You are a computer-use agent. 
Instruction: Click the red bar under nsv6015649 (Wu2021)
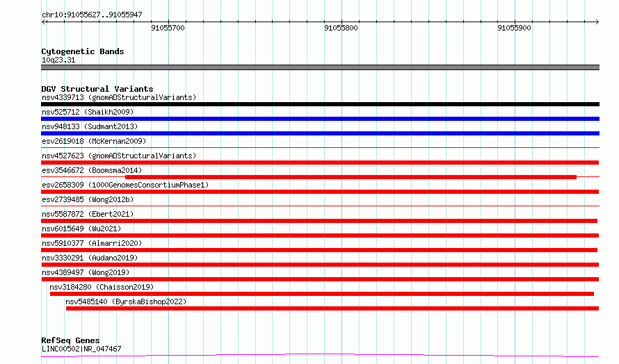pos(320,235)
